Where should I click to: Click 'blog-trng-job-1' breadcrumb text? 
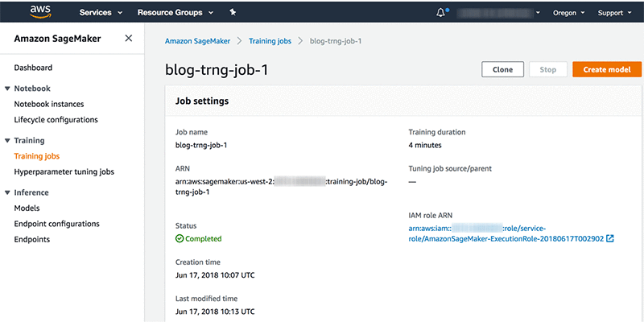click(336, 41)
